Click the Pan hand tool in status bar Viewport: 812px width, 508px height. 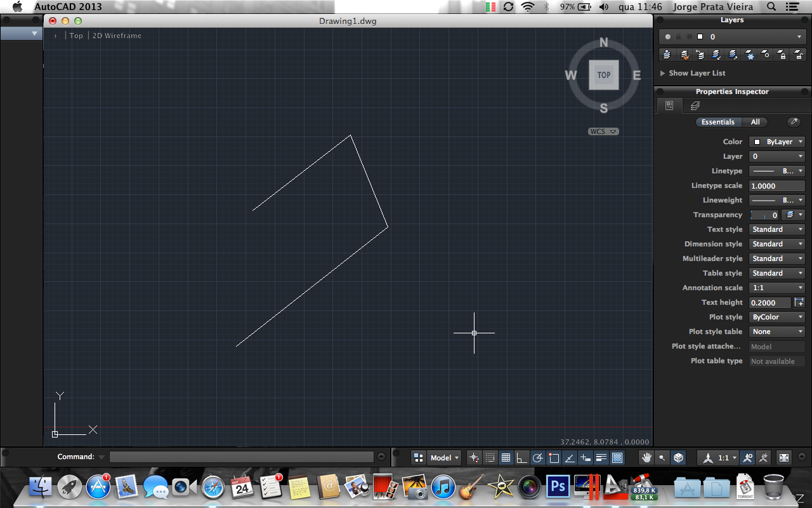tap(646, 457)
